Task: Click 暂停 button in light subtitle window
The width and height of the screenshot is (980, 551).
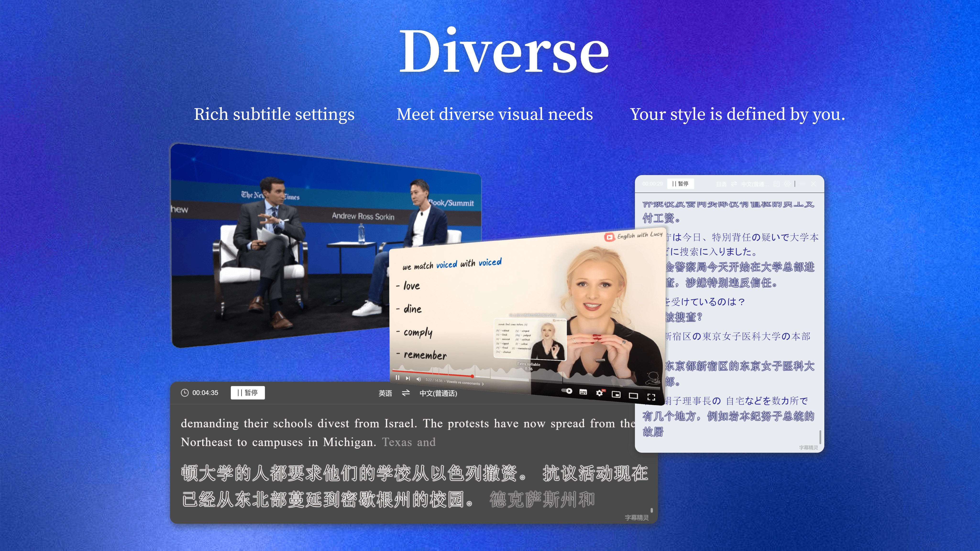Action: [x=680, y=184]
